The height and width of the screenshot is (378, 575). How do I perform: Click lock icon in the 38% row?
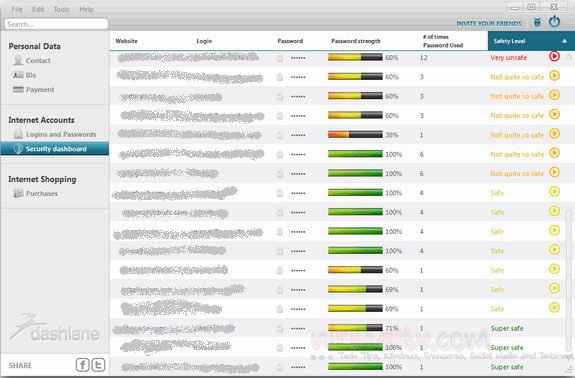click(280, 135)
